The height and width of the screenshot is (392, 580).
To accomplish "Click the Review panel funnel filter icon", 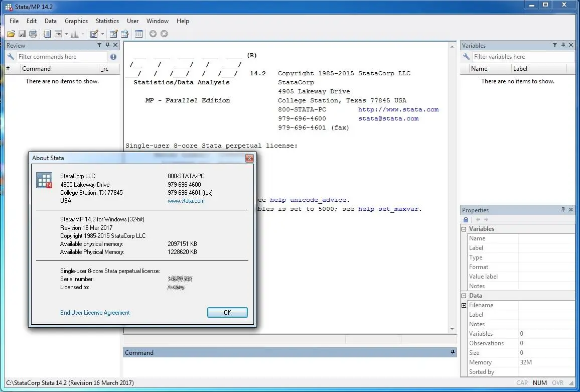I will [99, 45].
